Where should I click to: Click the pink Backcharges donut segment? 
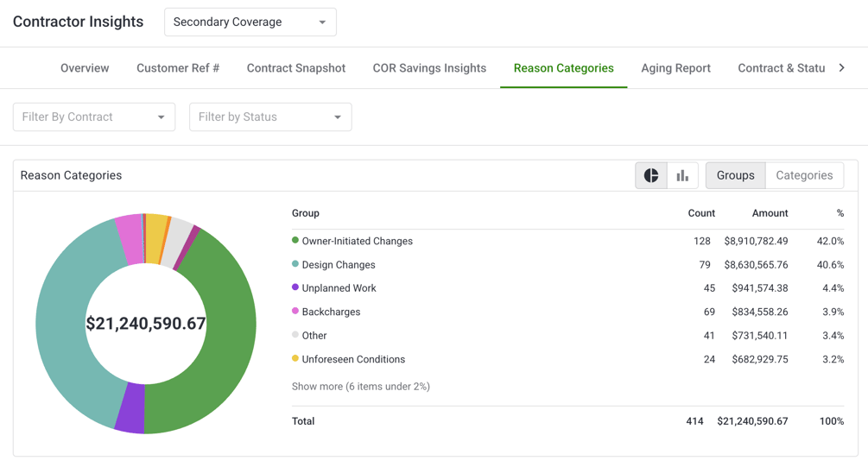pyautogui.click(x=130, y=239)
